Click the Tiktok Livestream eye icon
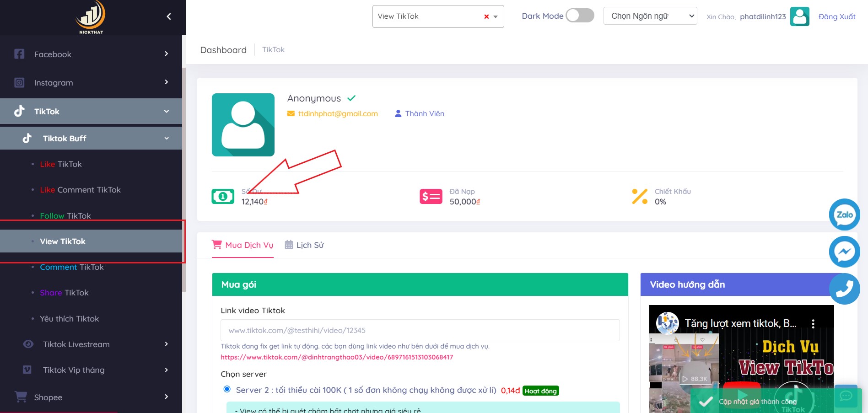The height and width of the screenshot is (413, 868). (28, 344)
